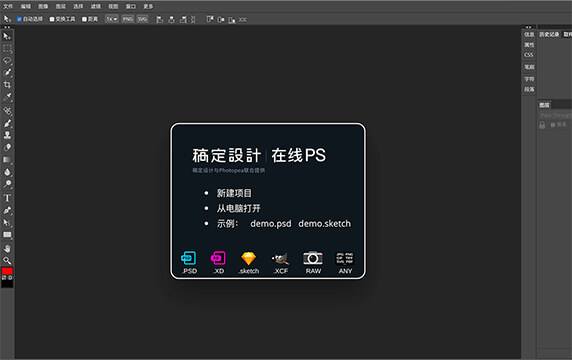
Task: Click the layer lock icon
Action: [x=542, y=125]
